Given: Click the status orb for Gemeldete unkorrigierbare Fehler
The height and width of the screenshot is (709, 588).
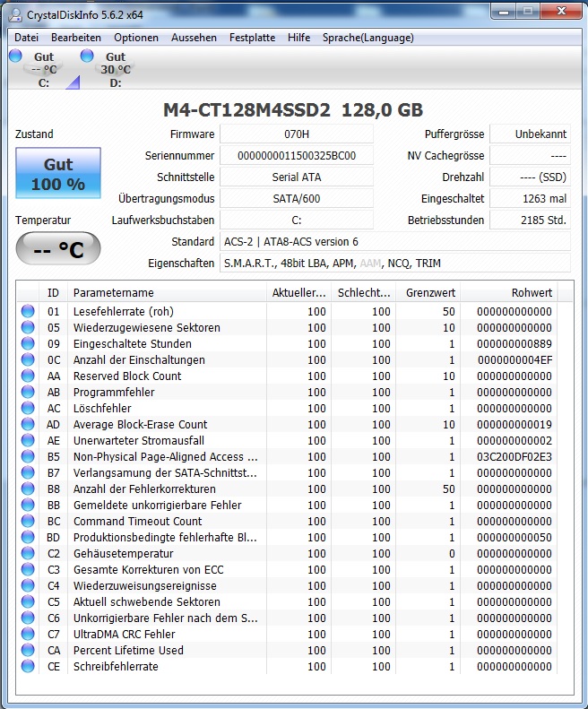Looking at the screenshot, I should (28, 505).
